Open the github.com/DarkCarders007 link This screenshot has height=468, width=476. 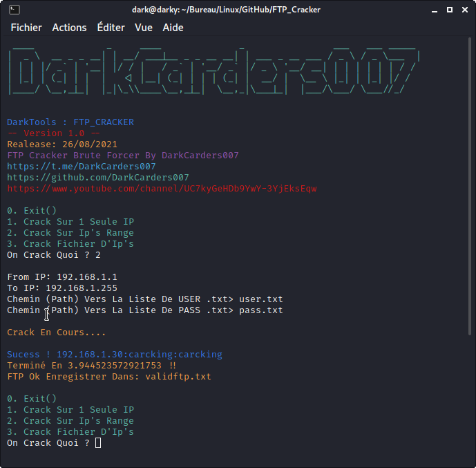[97, 178]
